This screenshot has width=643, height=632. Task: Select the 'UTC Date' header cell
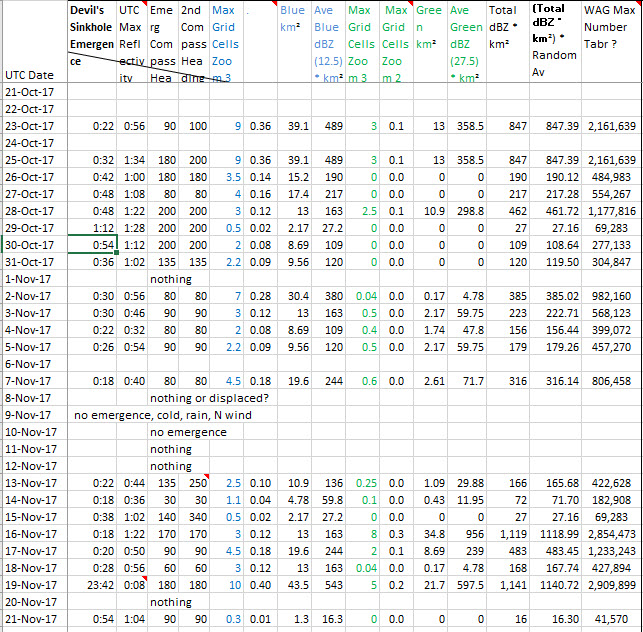pyautogui.click(x=35, y=41)
